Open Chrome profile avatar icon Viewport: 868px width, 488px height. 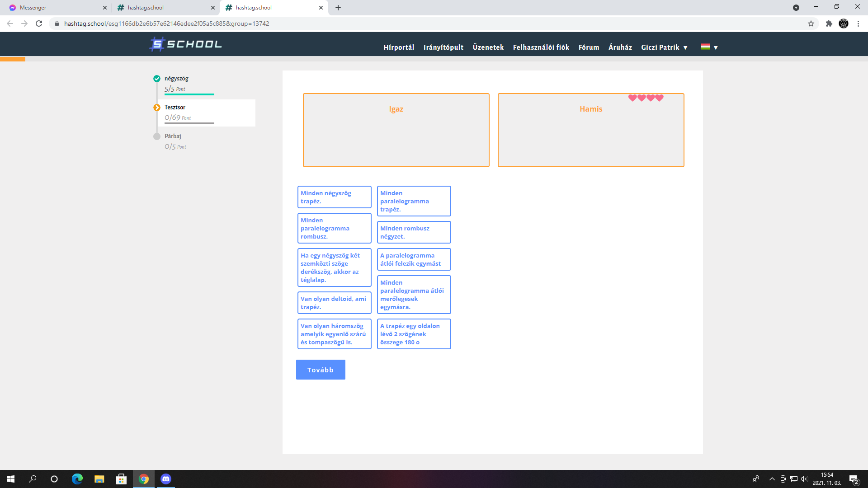pyautogui.click(x=844, y=23)
